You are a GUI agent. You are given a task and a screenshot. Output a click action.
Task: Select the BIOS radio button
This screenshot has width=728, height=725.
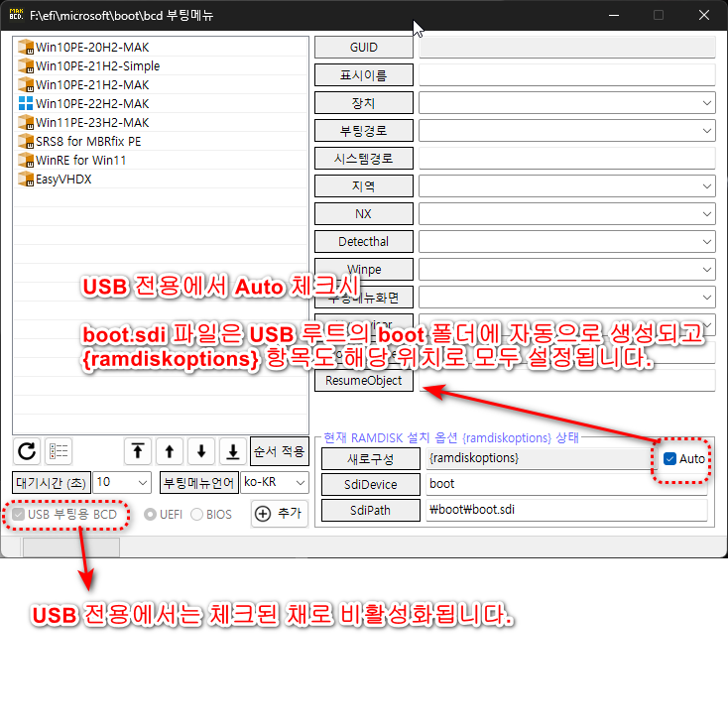[x=196, y=515]
